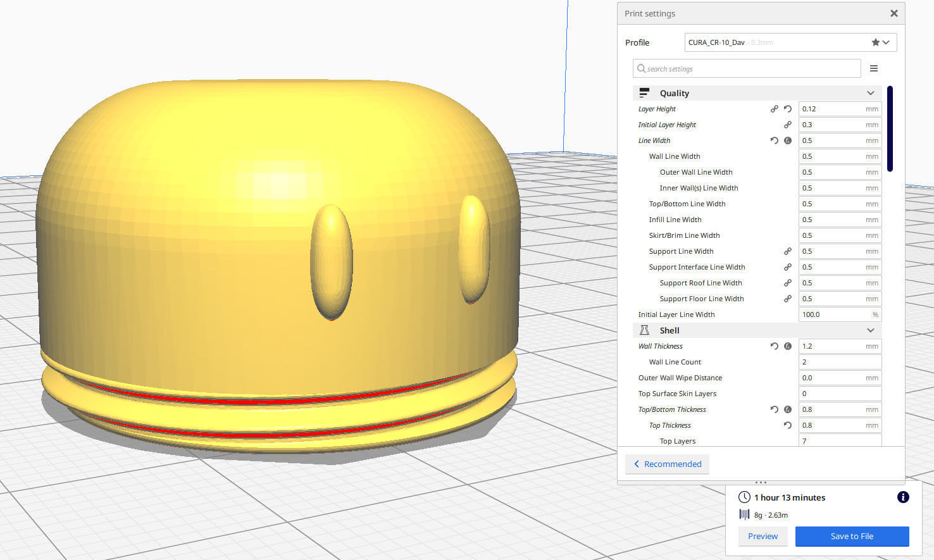
Task: Click the info icon beside print time
Action: [903, 497]
